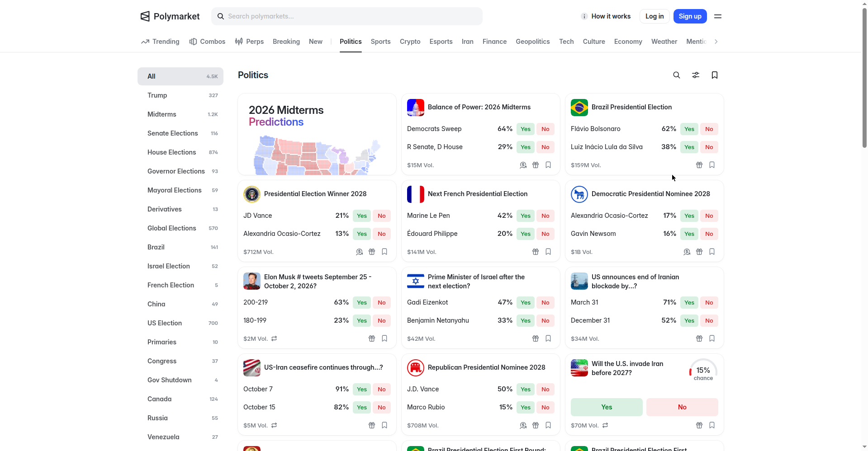The image size is (868, 451).
Task: Open saved bookmarks icon in Politics header
Action: tap(715, 75)
